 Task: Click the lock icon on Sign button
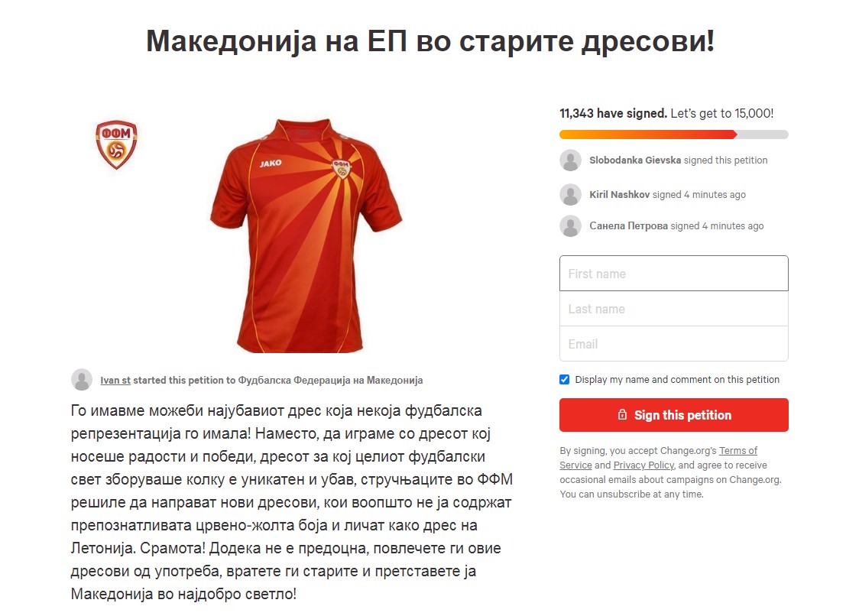[622, 415]
